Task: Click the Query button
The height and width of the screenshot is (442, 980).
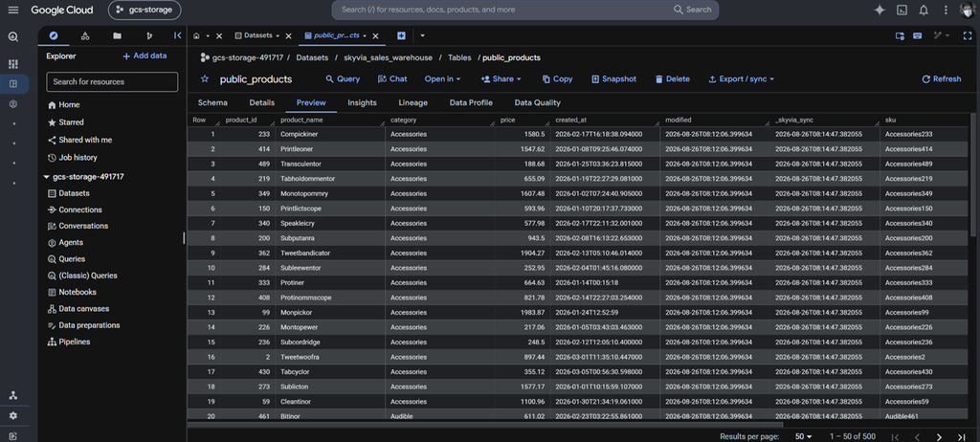Action: pyautogui.click(x=343, y=78)
